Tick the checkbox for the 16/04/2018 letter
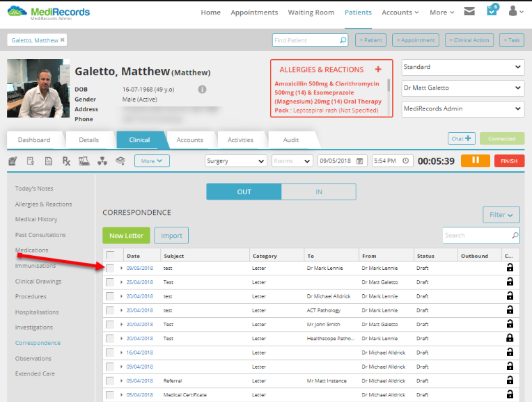The image size is (532, 402). [110, 353]
